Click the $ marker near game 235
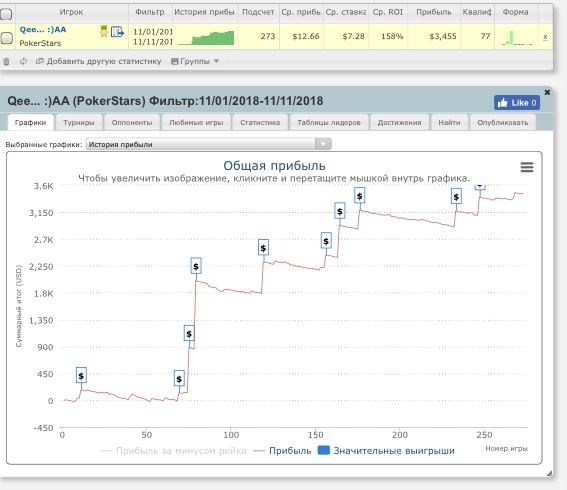Viewport: 567px width, 490px height. (x=456, y=196)
